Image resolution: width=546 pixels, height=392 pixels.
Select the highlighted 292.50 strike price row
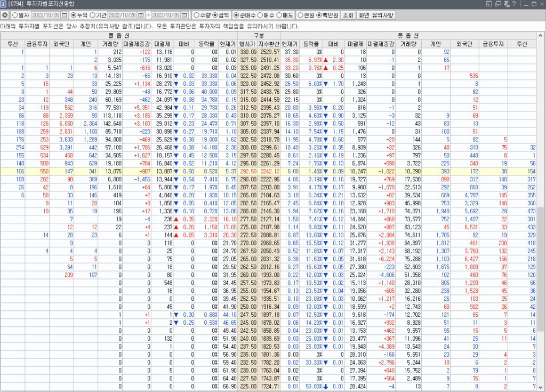[247, 172]
